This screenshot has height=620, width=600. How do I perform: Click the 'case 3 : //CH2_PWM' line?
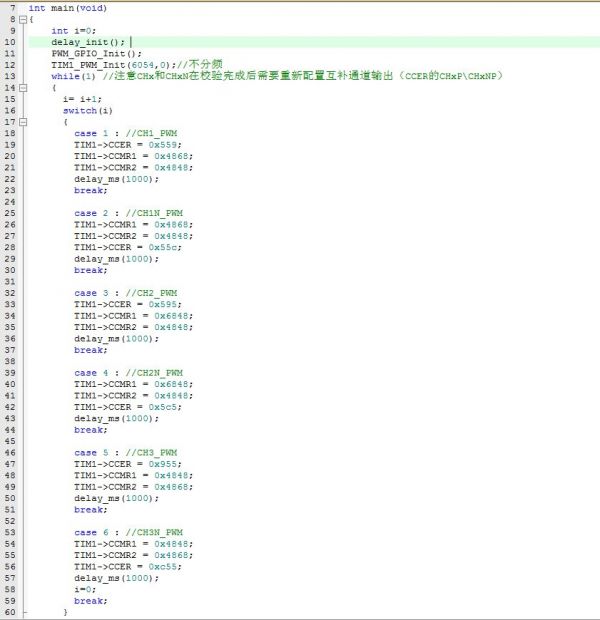pos(126,293)
